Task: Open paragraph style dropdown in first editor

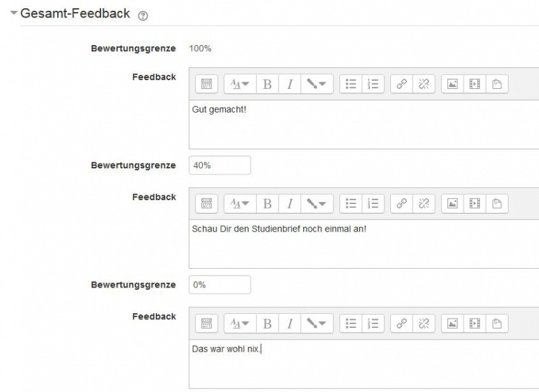Action: coord(239,84)
